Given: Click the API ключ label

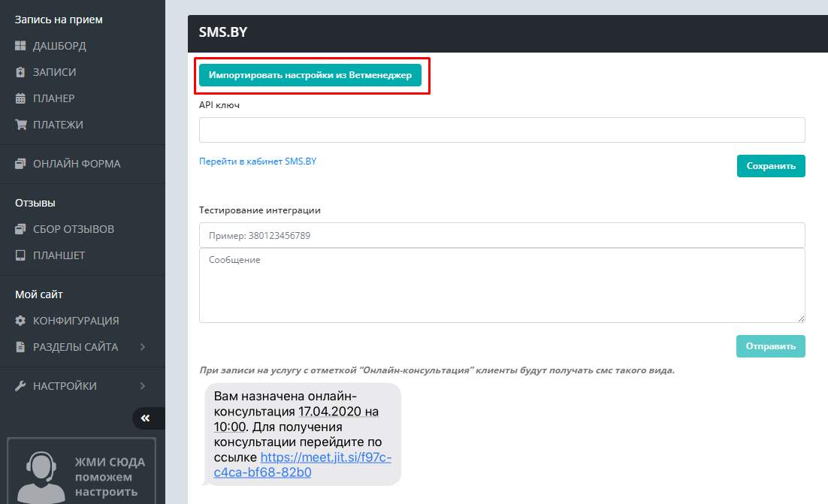Looking at the screenshot, I should [219, 105].
